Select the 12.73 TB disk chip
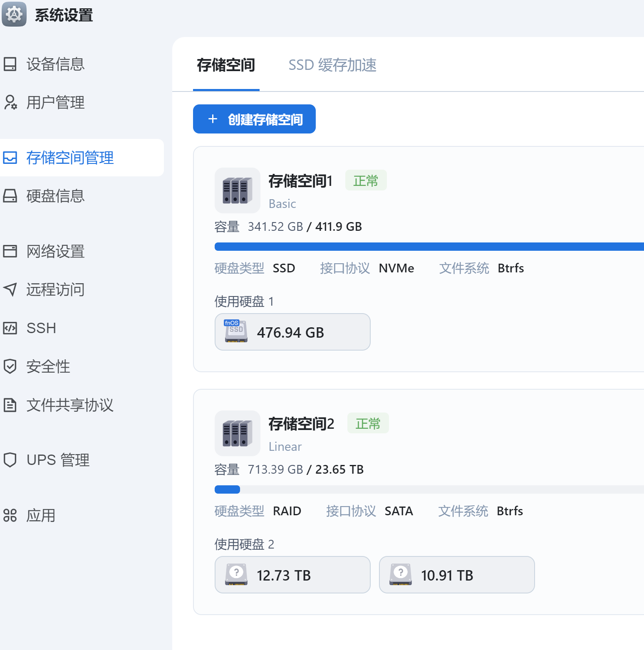This screenshot has width=644, height=650. [292, 575]
